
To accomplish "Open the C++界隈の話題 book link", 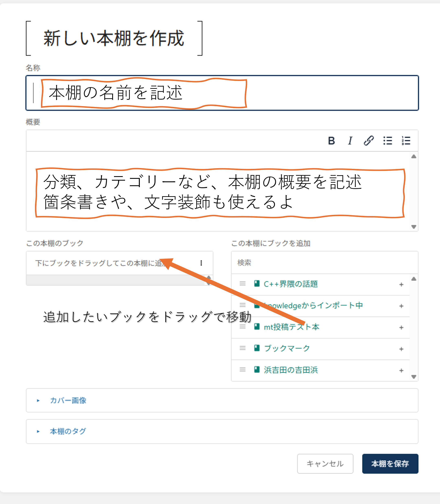I will (x=291, y=284).
